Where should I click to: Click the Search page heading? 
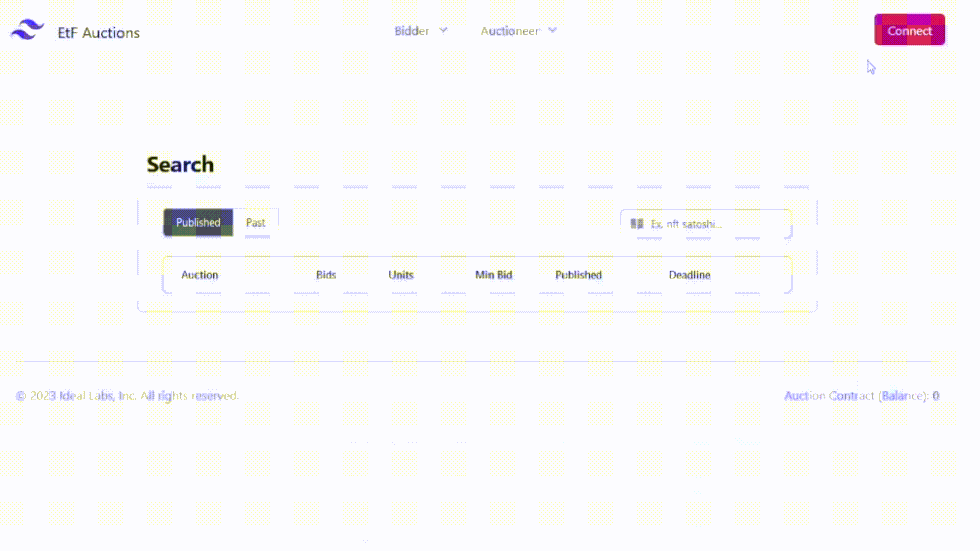click(x=180, y=165)
